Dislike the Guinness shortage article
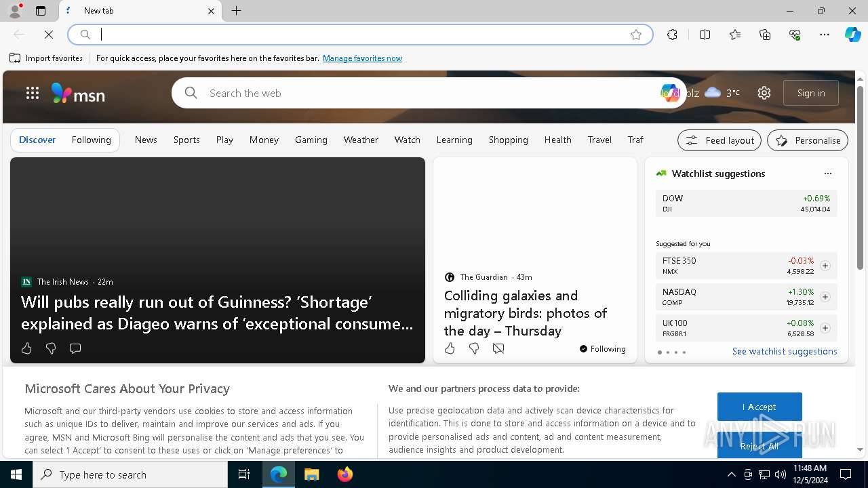The image size is (868, 488). coord(51,348)
